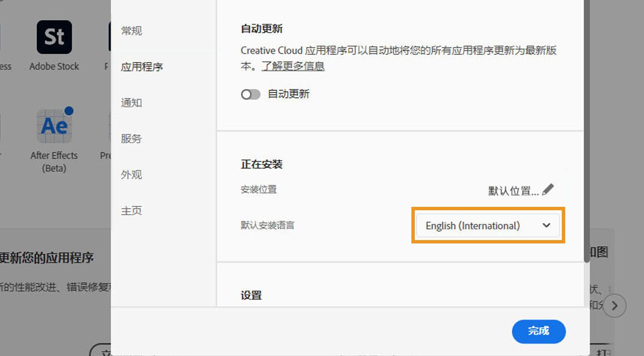The width and height of the screenshot is (644, 356).
Task: Click the 了解更多信息 link
Action: point(293,66)
